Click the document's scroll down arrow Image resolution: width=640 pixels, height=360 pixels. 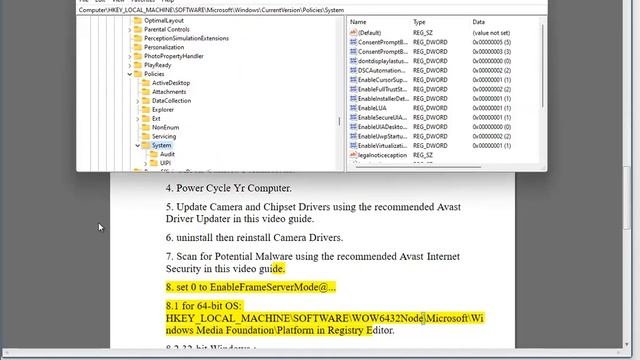627,344
